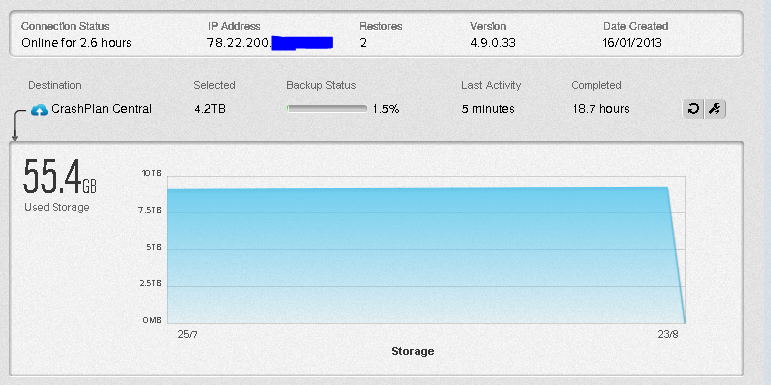Click the refresh backup icon button

(x=693, y=109)
